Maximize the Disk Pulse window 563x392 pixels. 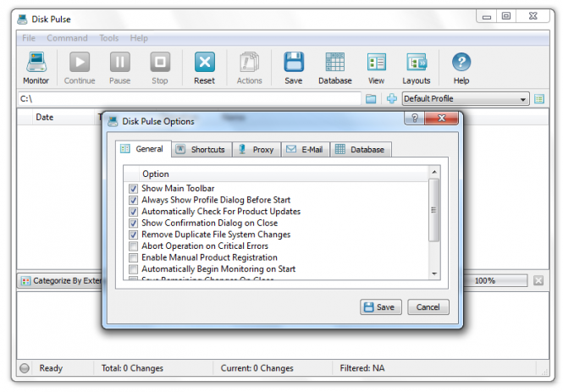(506, 16)
